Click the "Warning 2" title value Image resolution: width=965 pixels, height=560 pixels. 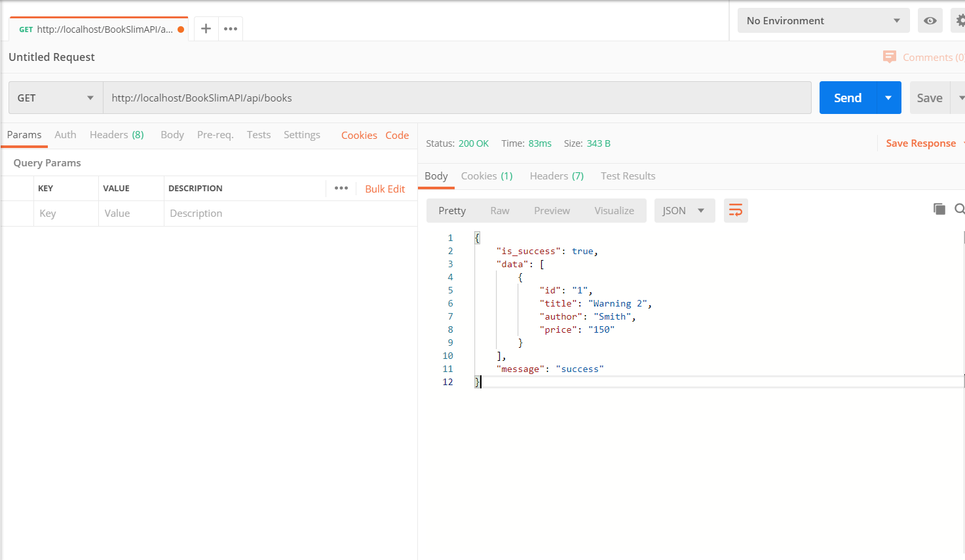pyautogui.click(x=618, y=303)
